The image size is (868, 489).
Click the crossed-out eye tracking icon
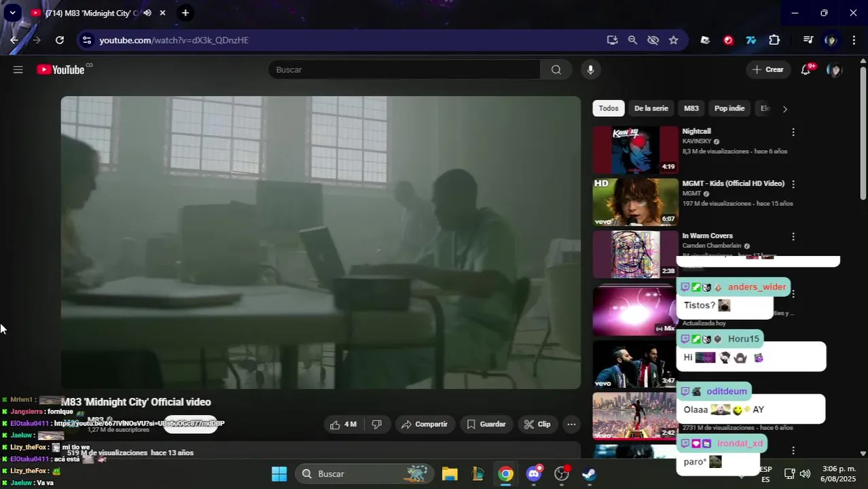pyautogui.click(x=653, y=40)
